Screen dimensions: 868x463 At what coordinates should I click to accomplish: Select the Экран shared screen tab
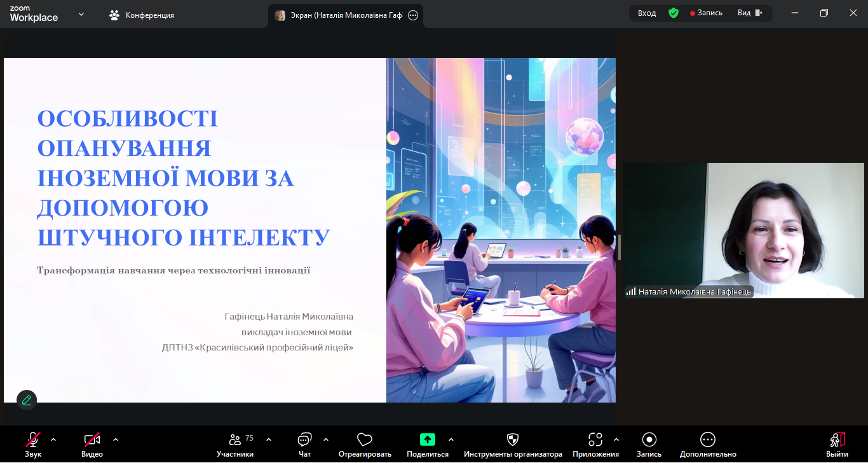[346, 16]
